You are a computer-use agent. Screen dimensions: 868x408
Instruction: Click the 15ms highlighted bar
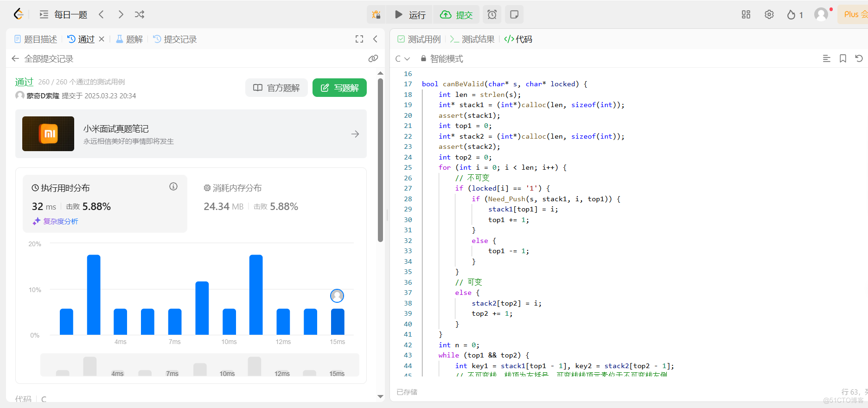point(338,322)
